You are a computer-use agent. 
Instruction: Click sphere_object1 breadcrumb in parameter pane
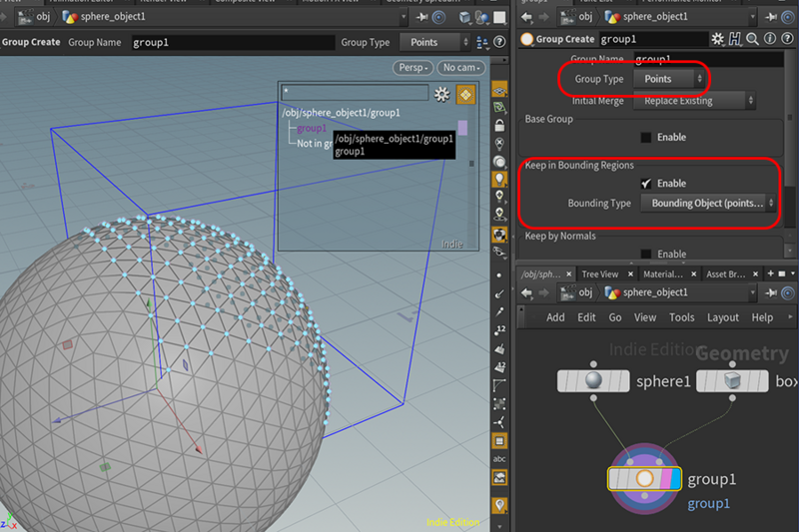click(655, 17)
